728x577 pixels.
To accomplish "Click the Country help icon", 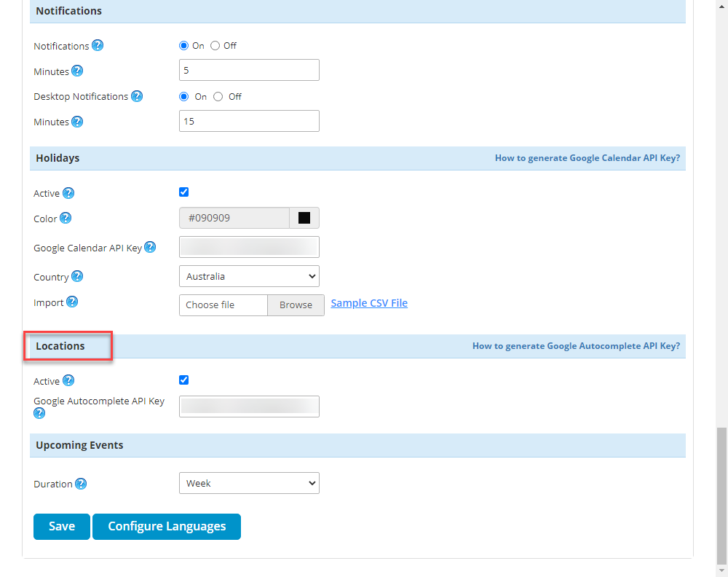I will [x=77, y=276].
